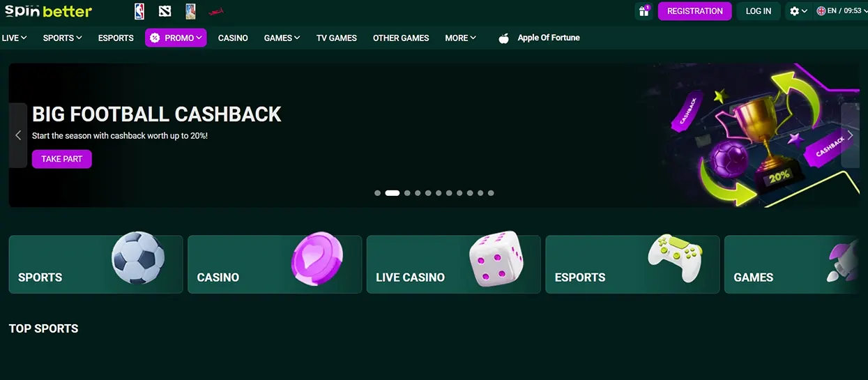Open the Dota 2 shortcut icon
868x380 pixels.
(x=165, y=11)
